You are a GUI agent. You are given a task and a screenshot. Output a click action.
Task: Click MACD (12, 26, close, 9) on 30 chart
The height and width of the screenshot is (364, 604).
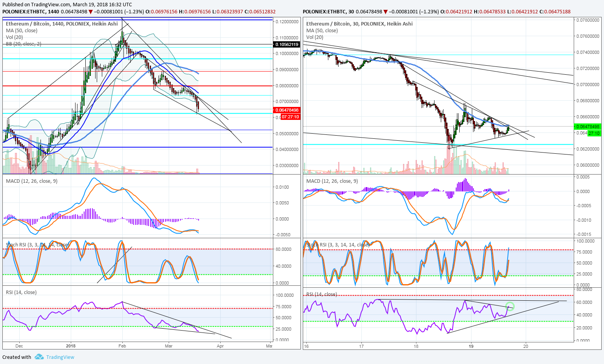[x=332, y=181]
